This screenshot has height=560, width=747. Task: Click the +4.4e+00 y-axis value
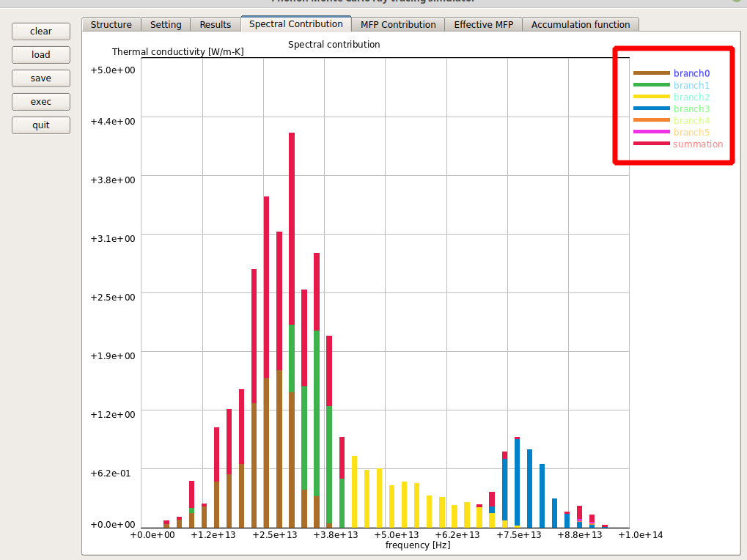(x=113, y=122)
